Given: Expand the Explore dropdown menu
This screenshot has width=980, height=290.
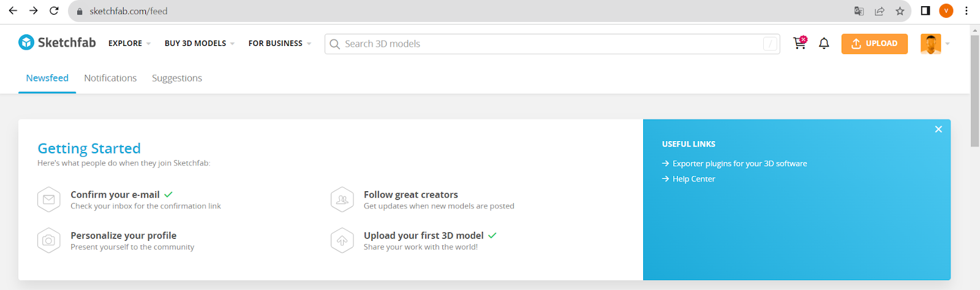Looking at the screenshot, I should (129, 44).
